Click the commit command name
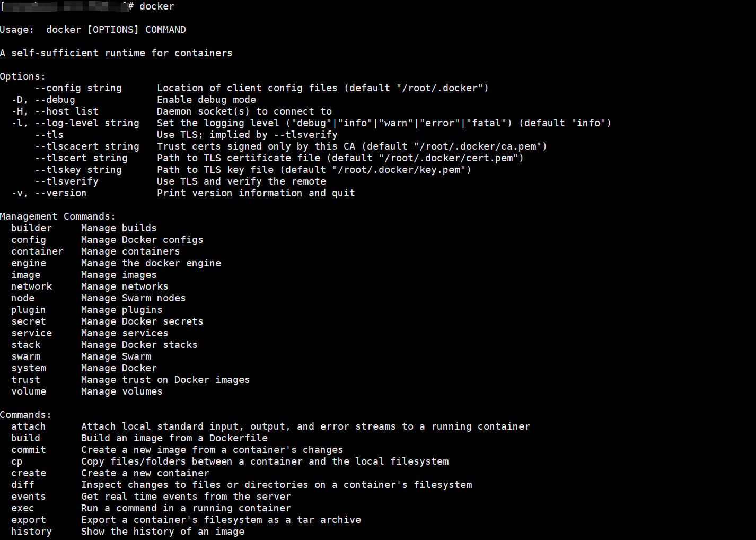The width and height of the screenshot is (756, 540). coord(29,450)
